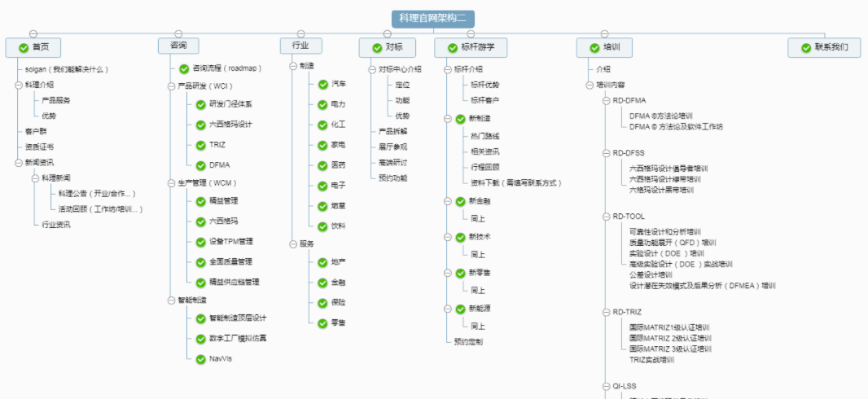Image resolution: width=868 pixels, height=399 pixels.
Task: Click the checkmark icon next to 汽车
Action: coord(323,84)
